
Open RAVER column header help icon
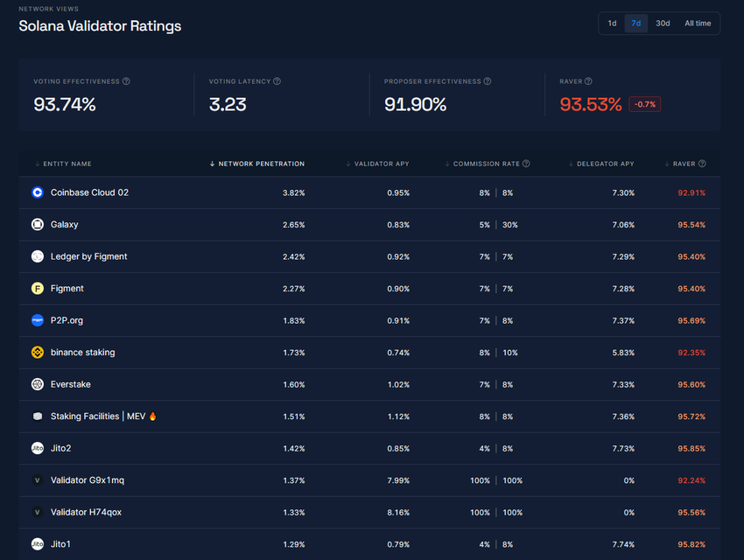point(702,164)
